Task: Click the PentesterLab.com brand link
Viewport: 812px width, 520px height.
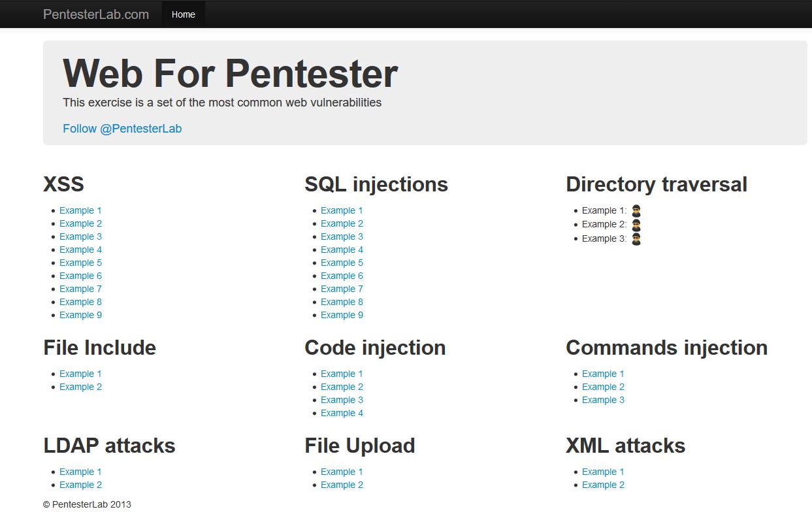Action: pyautogui.click(x=96, y=14)
